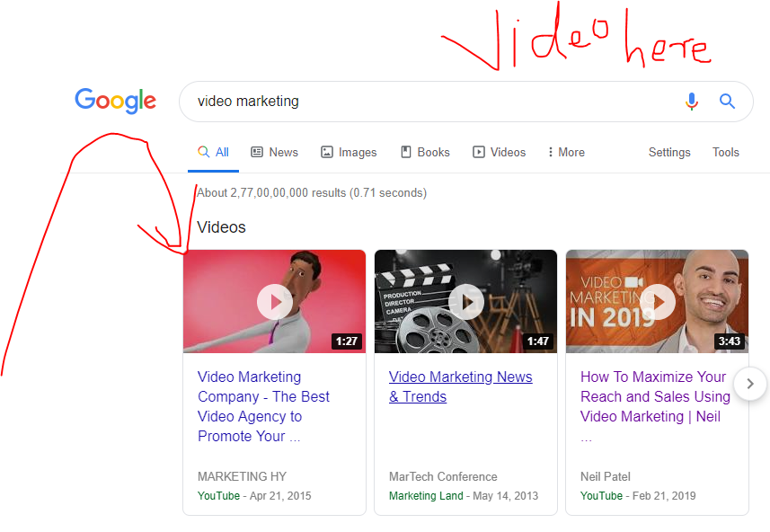Viewport: 770px width, 532px height.
Task: Expand the More search options menu
Action: [566, 153]
